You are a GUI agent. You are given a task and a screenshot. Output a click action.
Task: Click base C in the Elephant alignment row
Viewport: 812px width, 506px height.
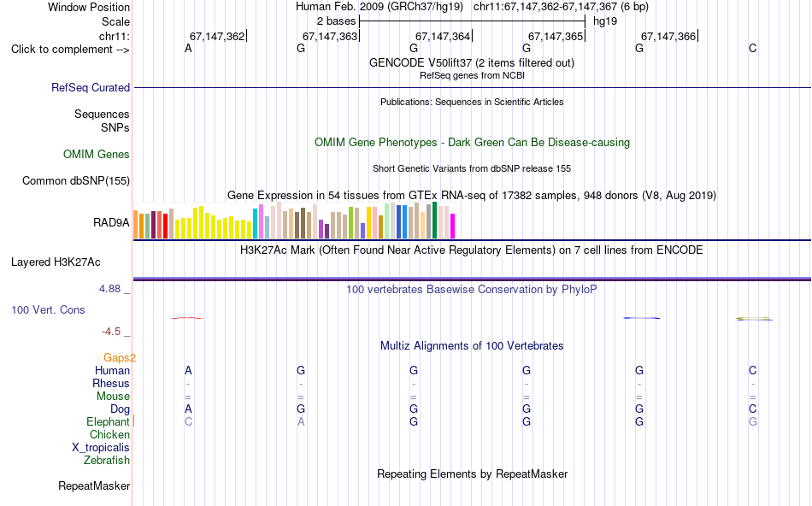tap(188, 421)
